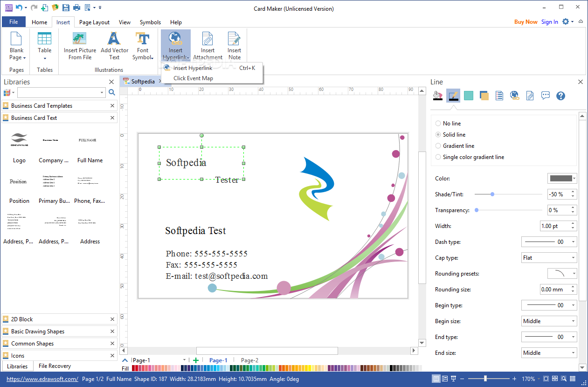The image size is (588, 387).
Task: Click Insert Picture From File
Action: click(x=80, y=46)
